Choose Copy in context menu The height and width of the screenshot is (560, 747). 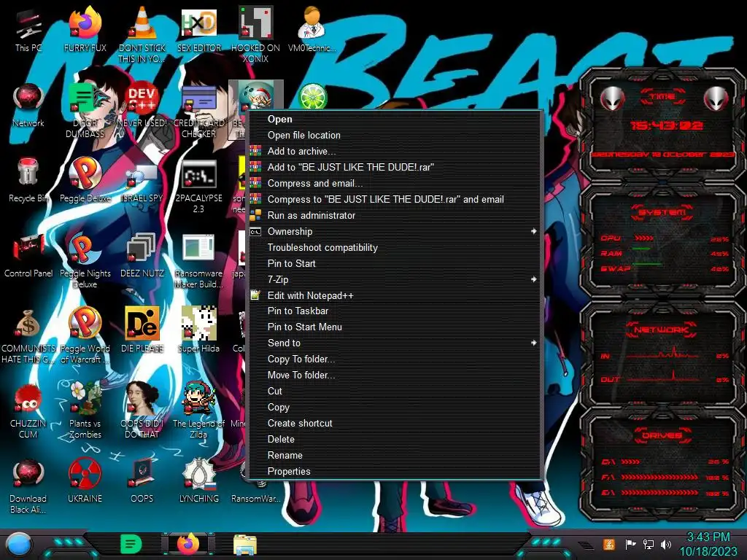[x=395, y=407]
